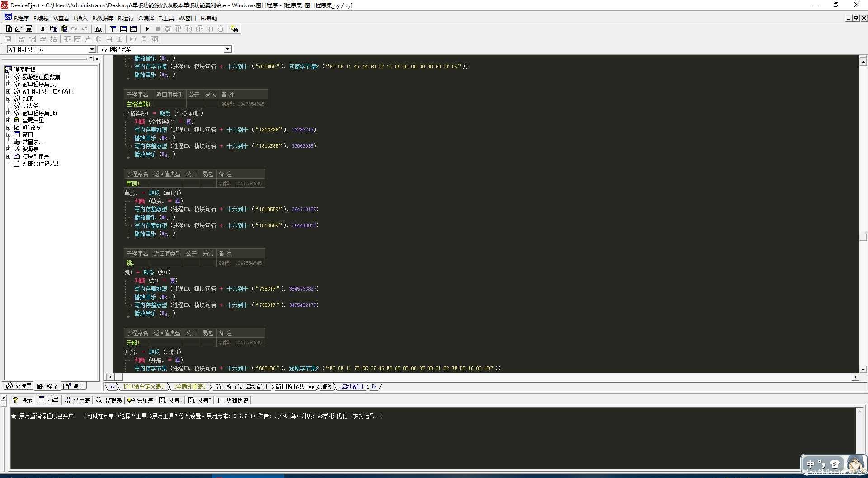Run the program with the play icon
Viewport: 868px width, 478px height.
pyautogui.click(x=147, y=28)
